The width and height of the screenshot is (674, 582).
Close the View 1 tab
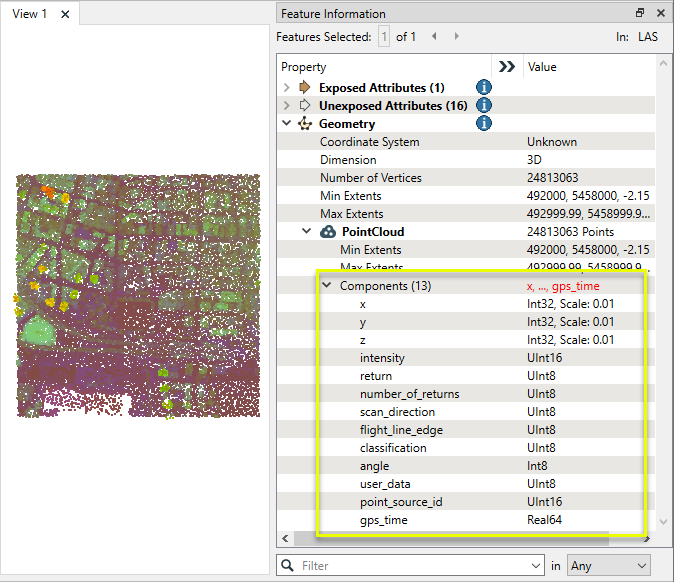tap(64, 14)
